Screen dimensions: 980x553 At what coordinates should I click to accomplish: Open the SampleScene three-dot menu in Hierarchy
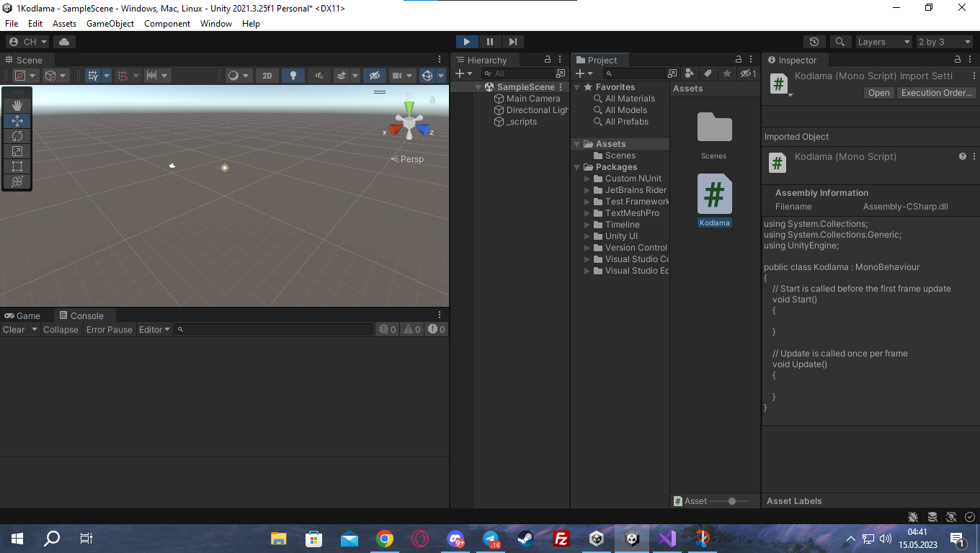(x=561, y=87)
